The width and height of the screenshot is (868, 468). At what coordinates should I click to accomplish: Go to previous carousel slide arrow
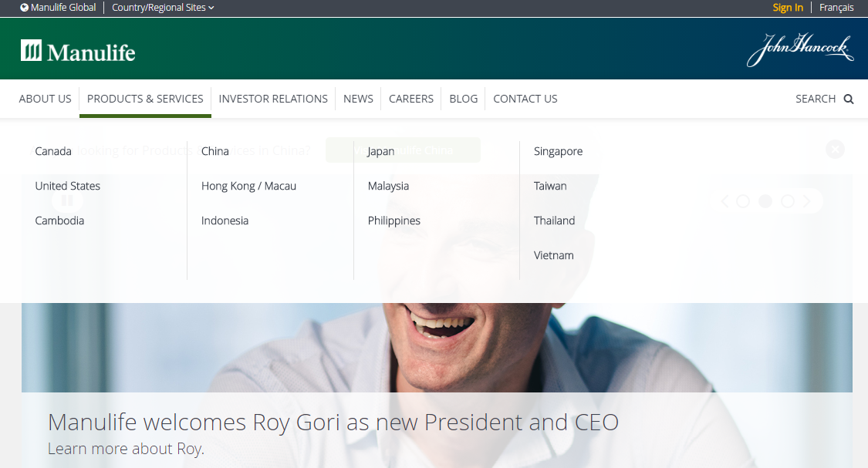point(725,201)
